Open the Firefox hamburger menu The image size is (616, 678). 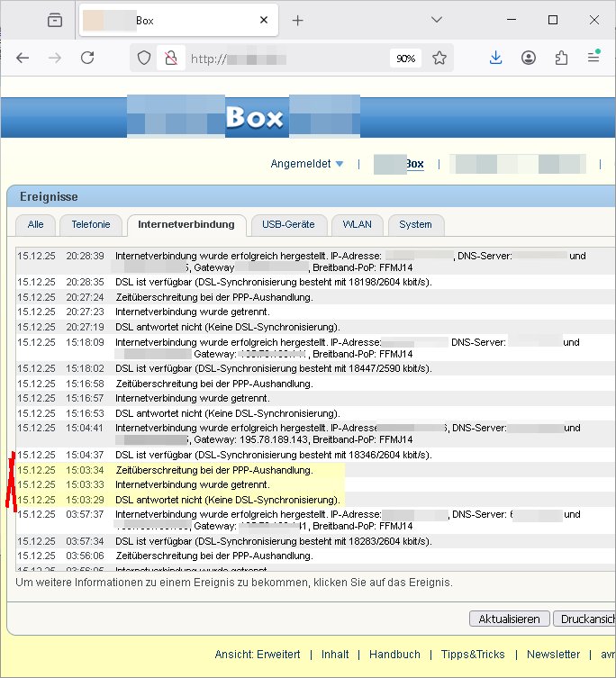tap(593, 58)
